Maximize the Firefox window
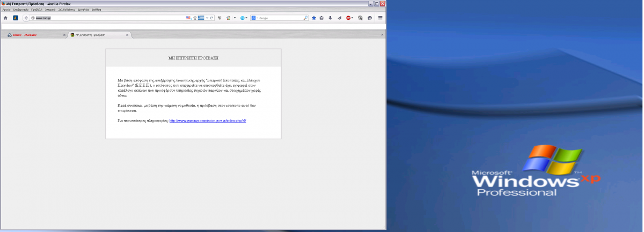The image size is (644, 232). click(x=376, y=3)
